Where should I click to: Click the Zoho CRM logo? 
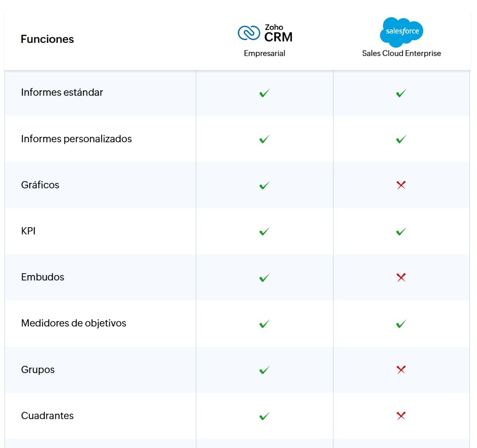click(x=264, y=33)
